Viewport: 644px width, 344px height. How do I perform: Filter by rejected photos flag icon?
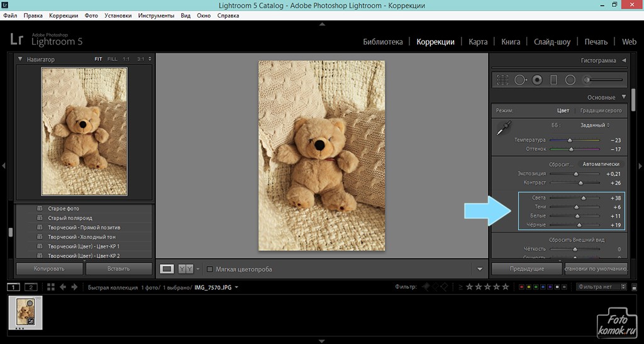[x=445, y=287]
